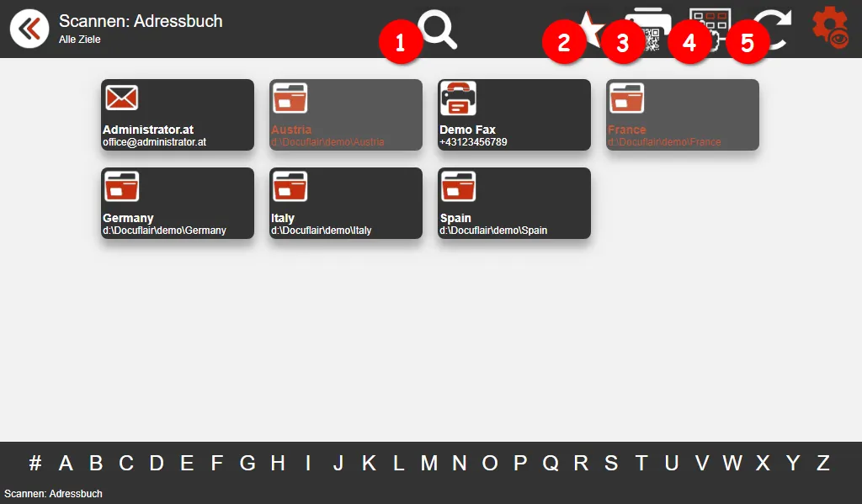The image size is (862, 504).
Task: Select the Italy folder destination
Action: [x=345, y=203]
